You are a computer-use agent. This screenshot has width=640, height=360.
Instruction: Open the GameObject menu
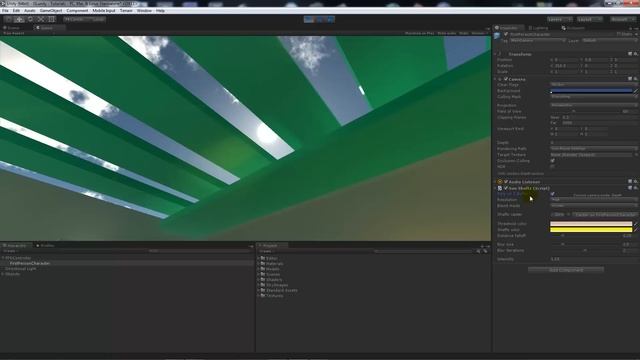pos(51,11)
